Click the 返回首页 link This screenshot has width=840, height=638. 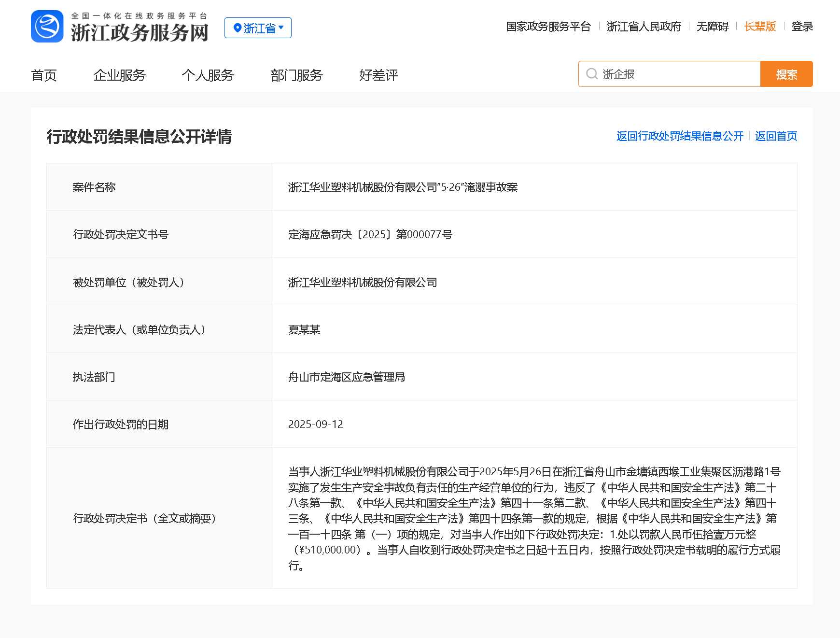coord(776,136)
